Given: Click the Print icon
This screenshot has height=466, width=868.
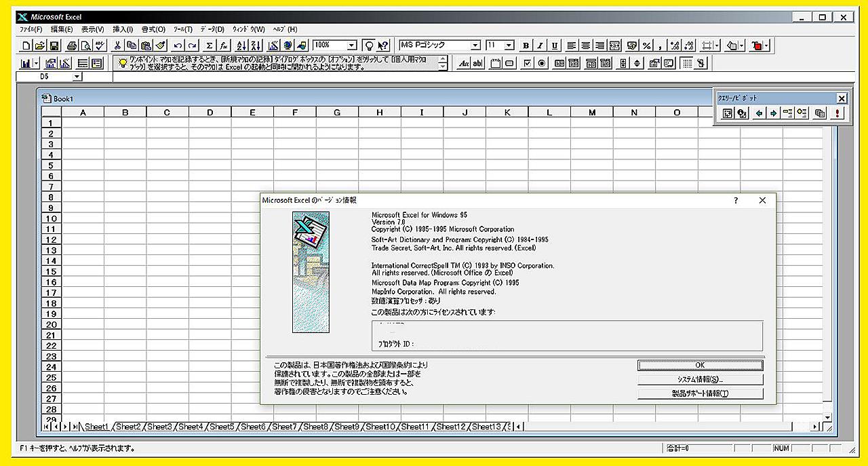Looking at the screenshot, I should tap(71, 45).
